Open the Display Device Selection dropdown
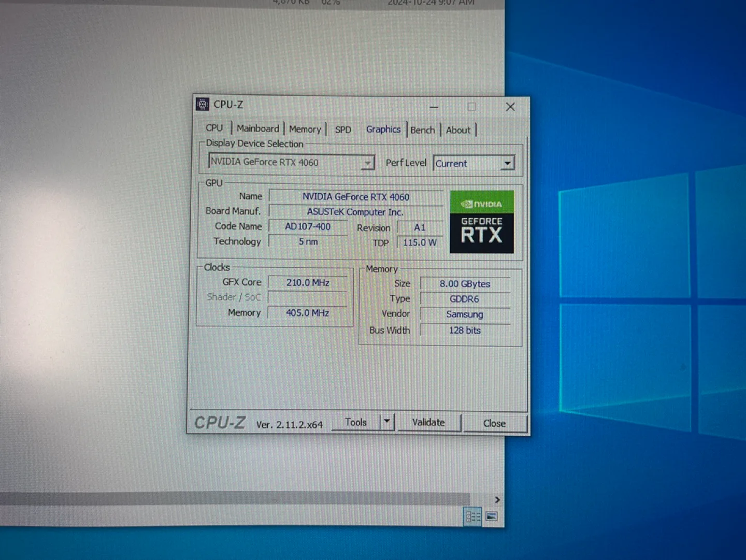The image size is (746, 560). coord(368,162)
